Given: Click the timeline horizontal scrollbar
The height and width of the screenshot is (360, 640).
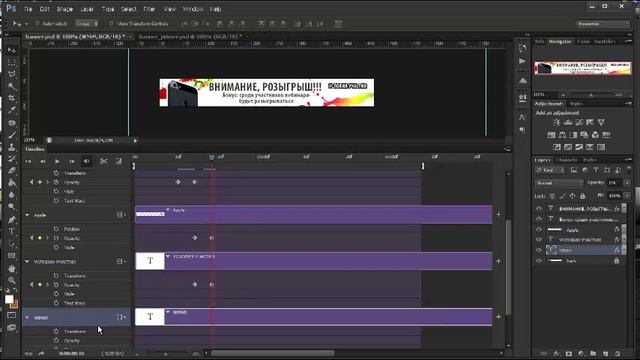Looking at the screenshot, I should click(273, 353).
